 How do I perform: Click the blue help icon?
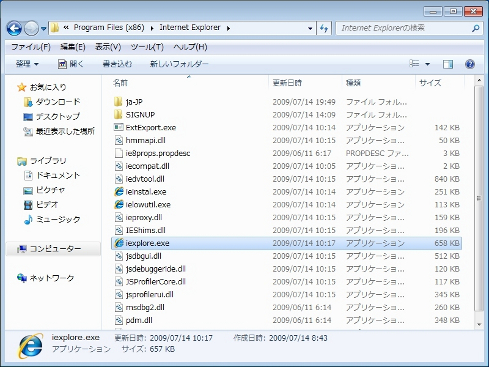[x=470, y=64]
